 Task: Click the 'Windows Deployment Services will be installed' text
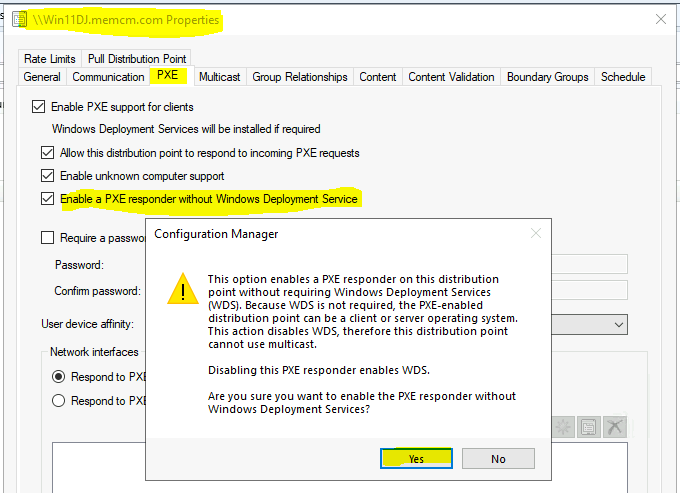click(186, 129)
